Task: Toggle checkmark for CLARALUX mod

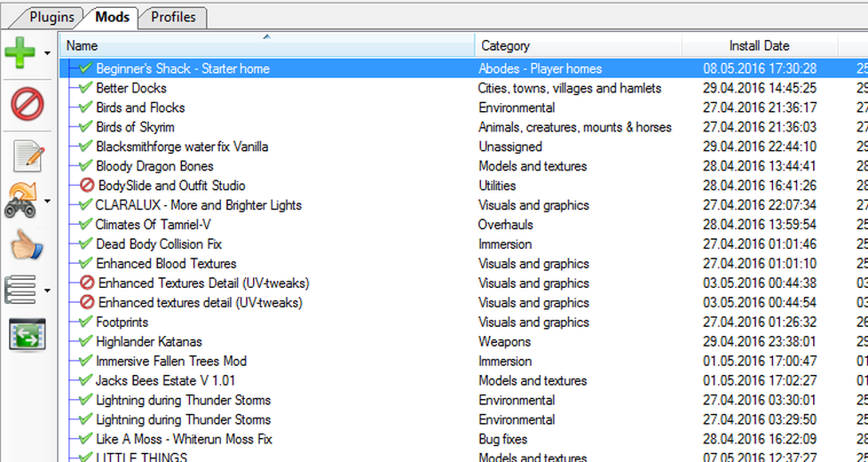Action: [x=85, y=204]
